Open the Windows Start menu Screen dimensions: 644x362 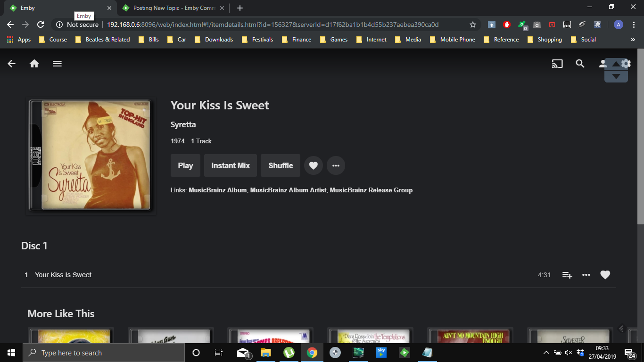click(x=11, y=353)
